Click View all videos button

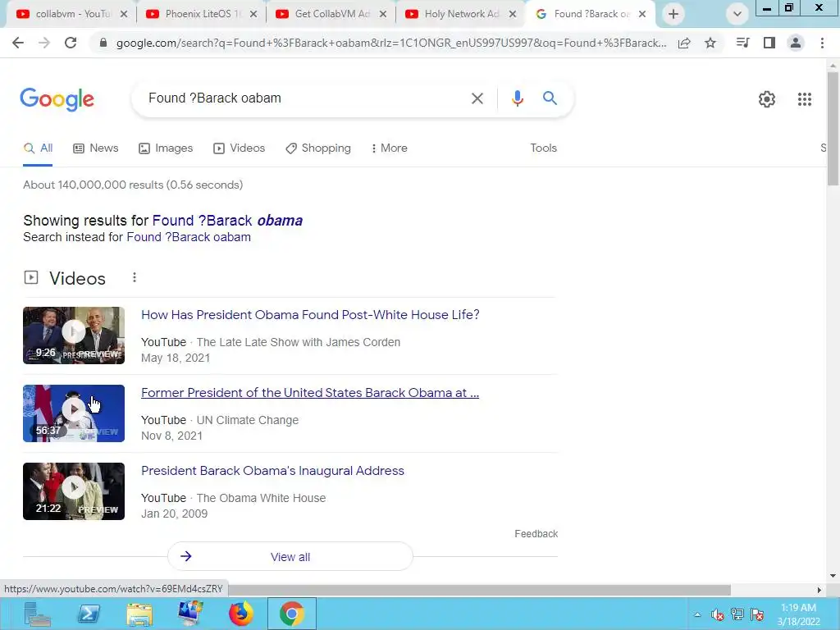point(290,557)
